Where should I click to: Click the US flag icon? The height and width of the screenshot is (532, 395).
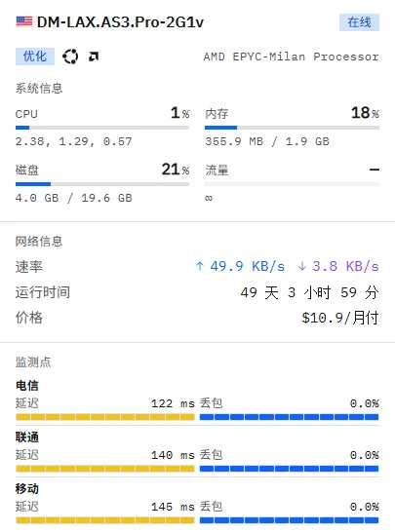pos(24,21)
